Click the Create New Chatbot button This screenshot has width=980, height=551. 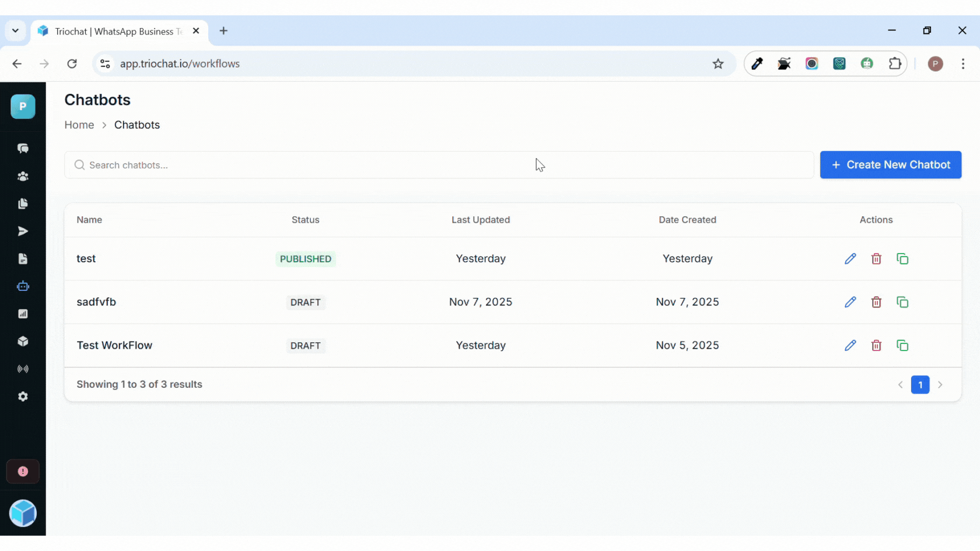pyautogui.click(x=891, y=164)
